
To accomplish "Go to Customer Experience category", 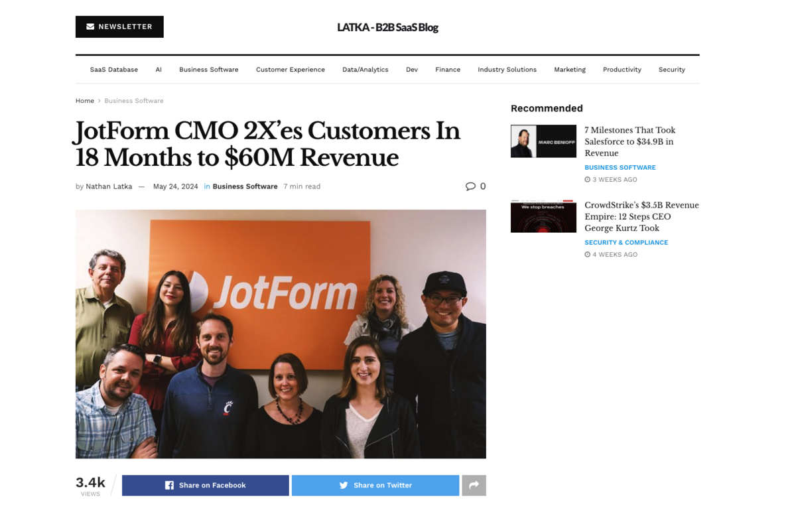I will [290, 70].
